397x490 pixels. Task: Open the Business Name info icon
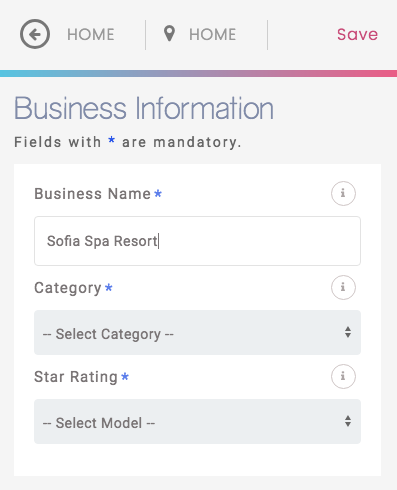click(343, 193)
